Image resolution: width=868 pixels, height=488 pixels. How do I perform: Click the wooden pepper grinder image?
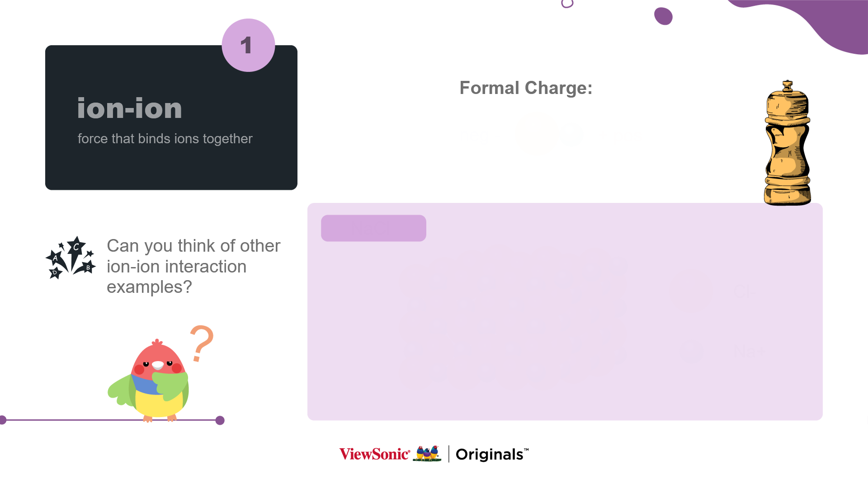(x=787, y=144)
